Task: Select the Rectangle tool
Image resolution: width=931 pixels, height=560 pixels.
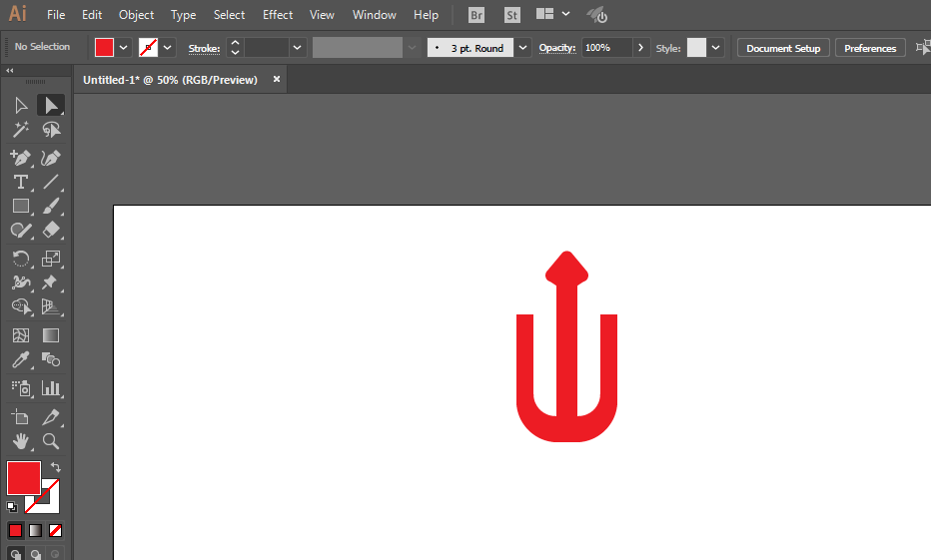Action: (x=21, y=206)
